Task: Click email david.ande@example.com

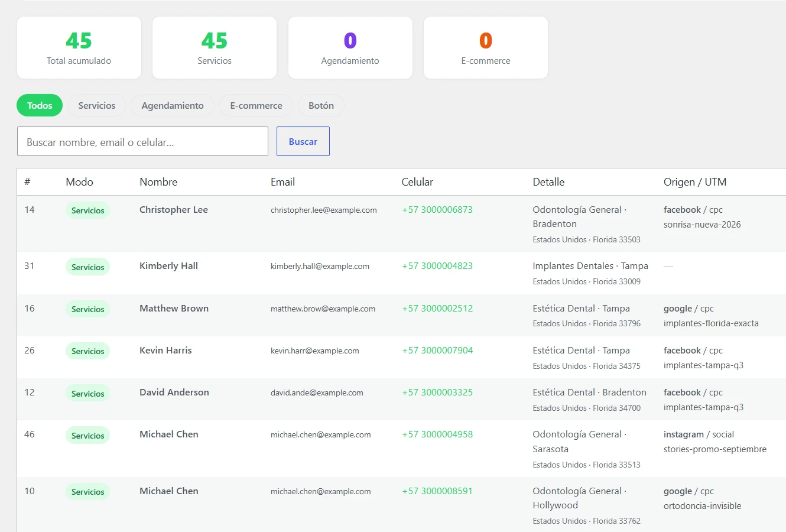Action: point(317,393)
